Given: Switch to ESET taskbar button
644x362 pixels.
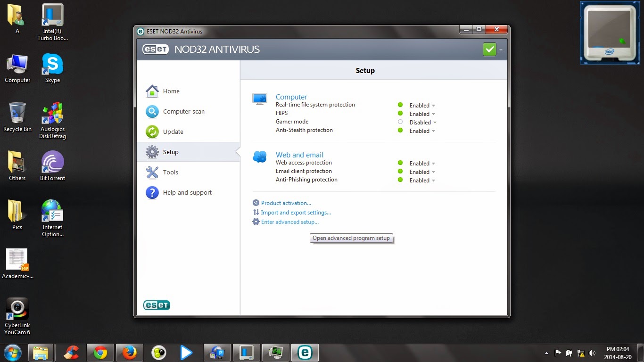Looking at the screenshot, I should [305, 353].
